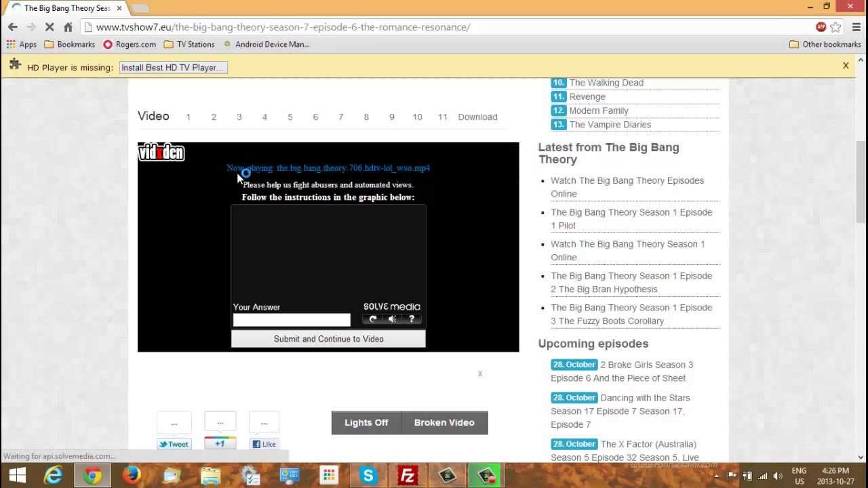Open the volume icon in system tray
This screenshot has height=488, width=868.
(778, 476)
